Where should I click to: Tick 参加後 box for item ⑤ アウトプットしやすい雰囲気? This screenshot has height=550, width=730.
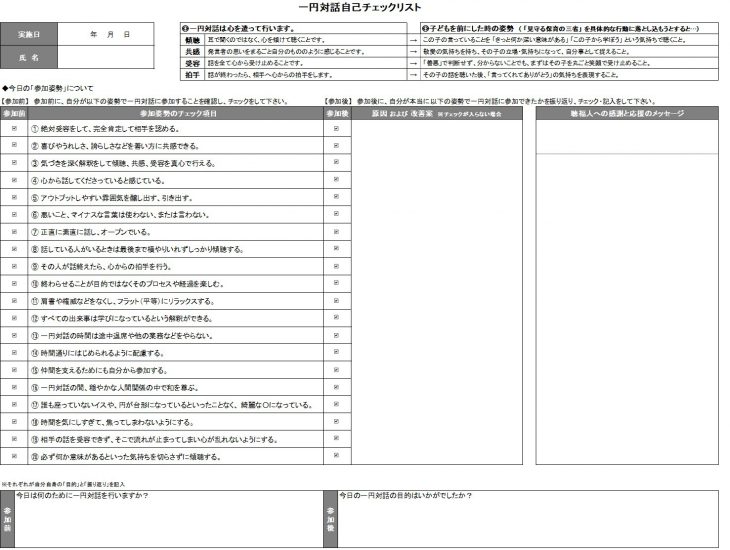point(337,197)
